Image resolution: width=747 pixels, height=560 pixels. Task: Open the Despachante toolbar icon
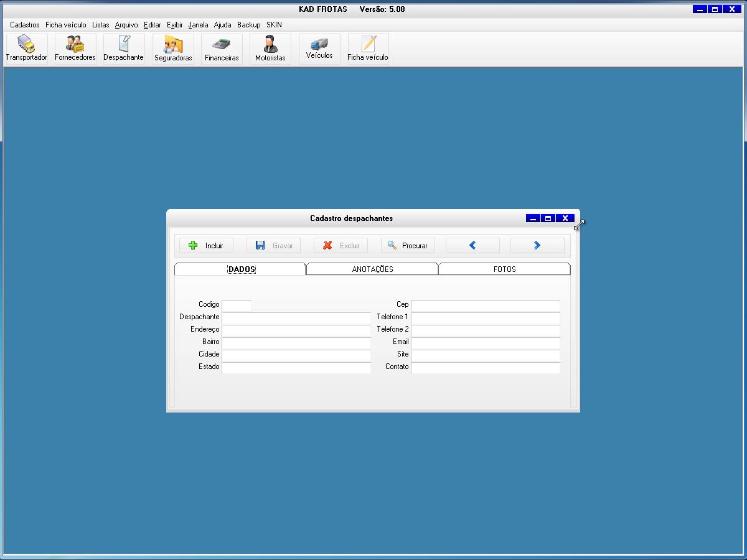pos(124,49)
